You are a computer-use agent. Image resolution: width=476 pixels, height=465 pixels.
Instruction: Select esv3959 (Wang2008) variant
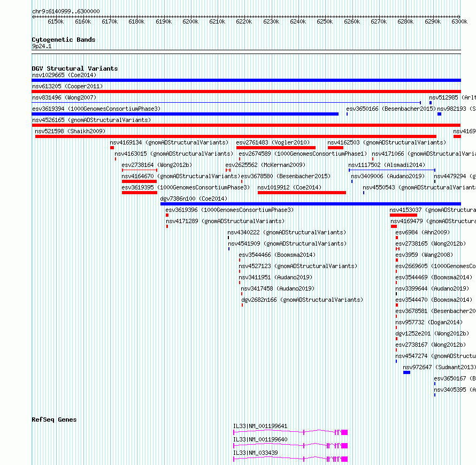pos(424,255)
